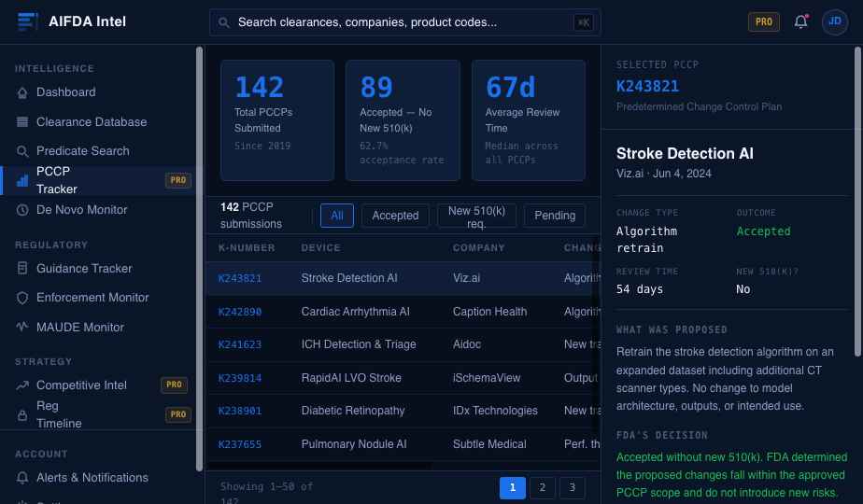The image size is (863, 504).
Task: Click the K243821 heading in the detail panel
Action: 647,87
